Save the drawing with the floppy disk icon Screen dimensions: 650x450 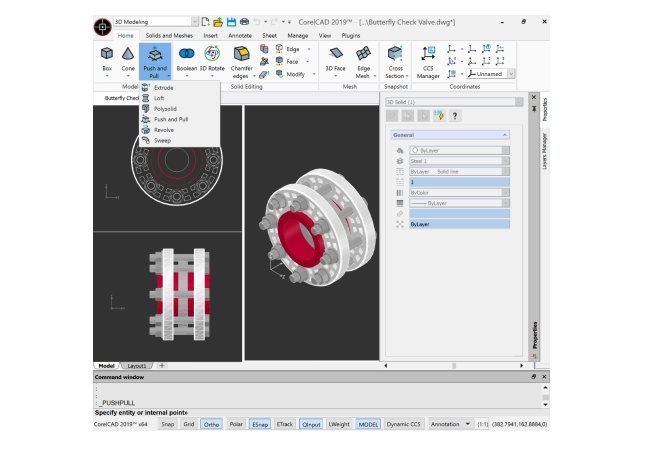click(x=231, y=22)
